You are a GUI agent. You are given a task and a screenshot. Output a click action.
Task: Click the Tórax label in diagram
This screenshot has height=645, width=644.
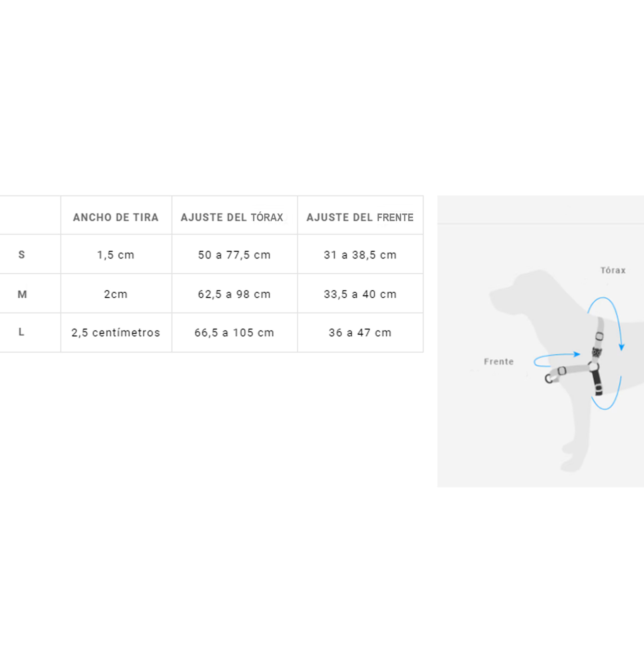[613, 270]
